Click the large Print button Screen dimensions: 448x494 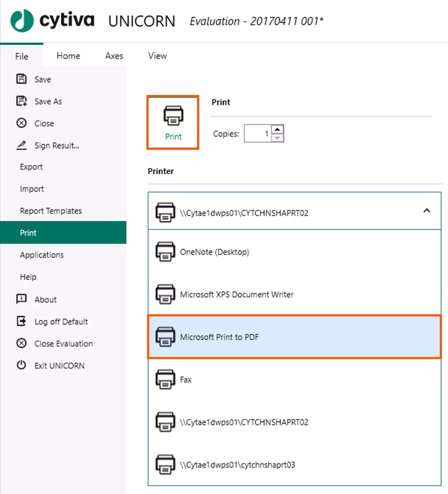173,122
